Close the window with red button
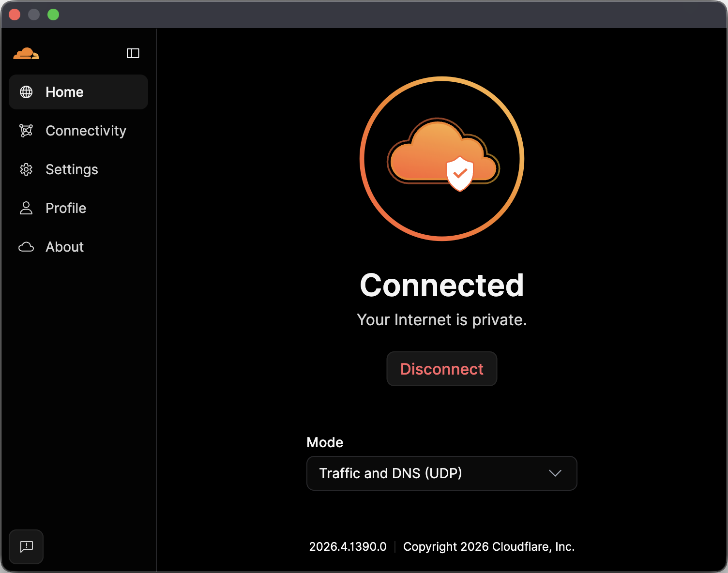 tap(15, 15)
